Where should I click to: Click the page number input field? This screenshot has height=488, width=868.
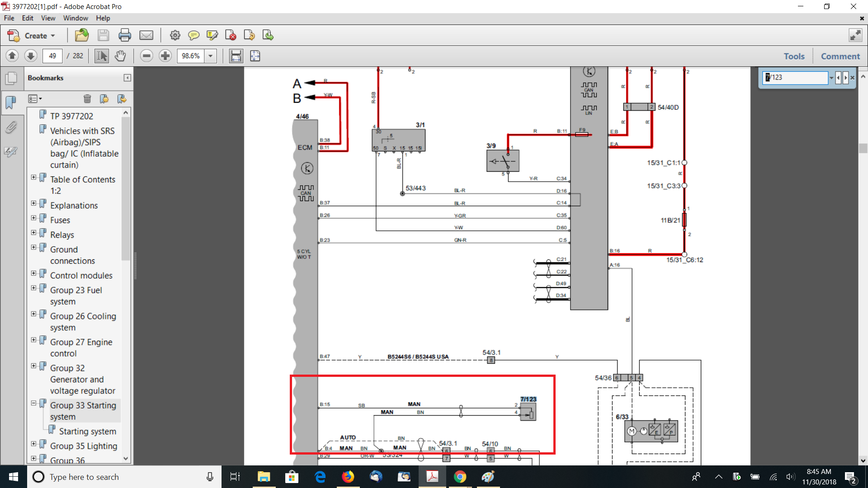pos(52,56)
